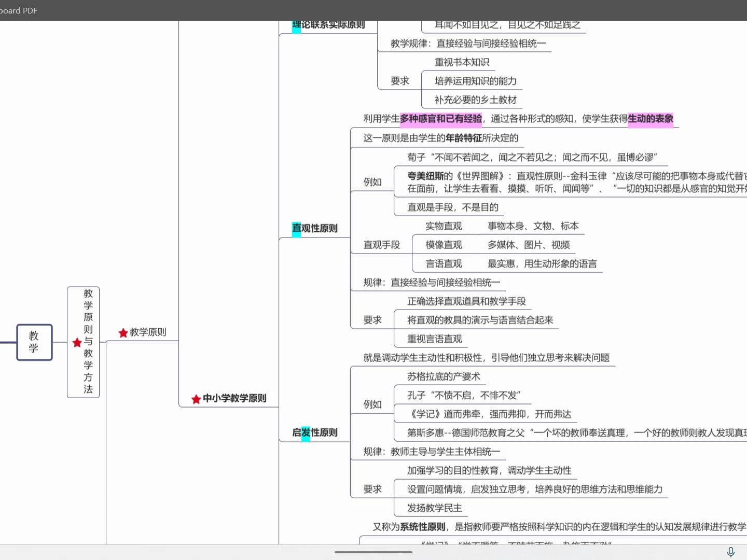The image size is (747, 560).
Task: Click 将直观的教具的演示与语言结合起来 node
Action: point(480,320)
